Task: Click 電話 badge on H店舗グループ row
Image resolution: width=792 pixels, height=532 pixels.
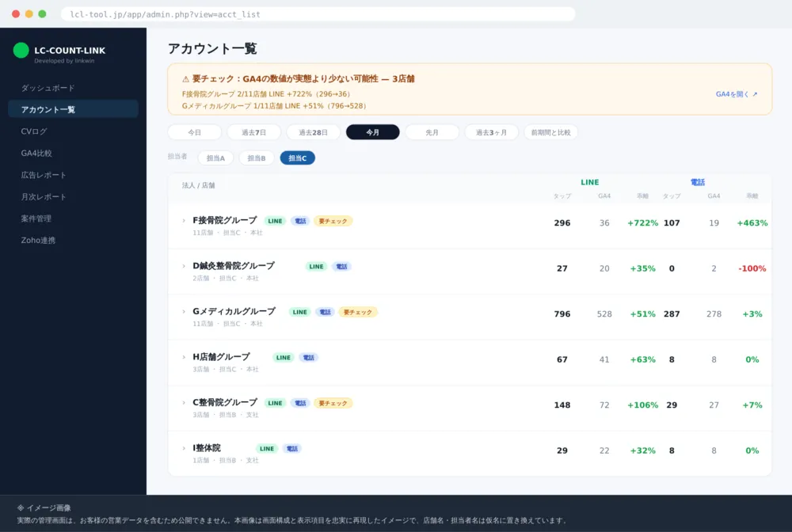Action: pos(309,357)
